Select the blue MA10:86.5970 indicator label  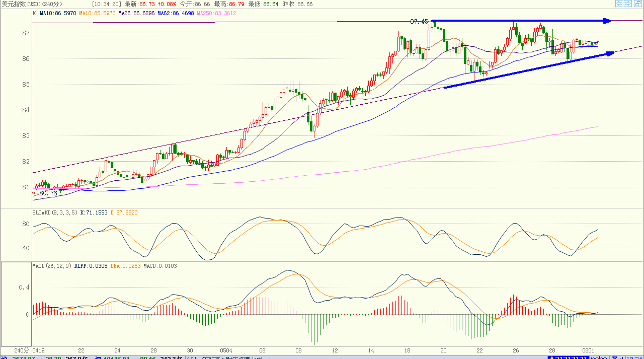pos(58,13)
